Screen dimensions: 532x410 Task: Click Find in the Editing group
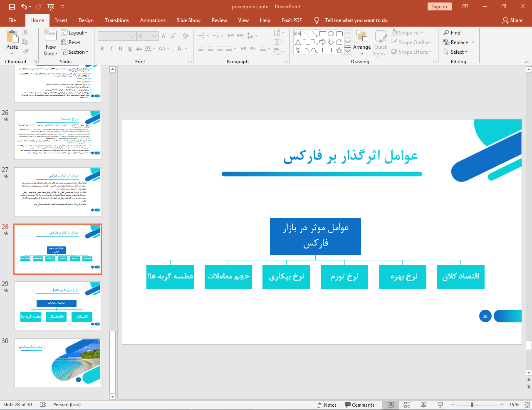[x=452, y=33]
